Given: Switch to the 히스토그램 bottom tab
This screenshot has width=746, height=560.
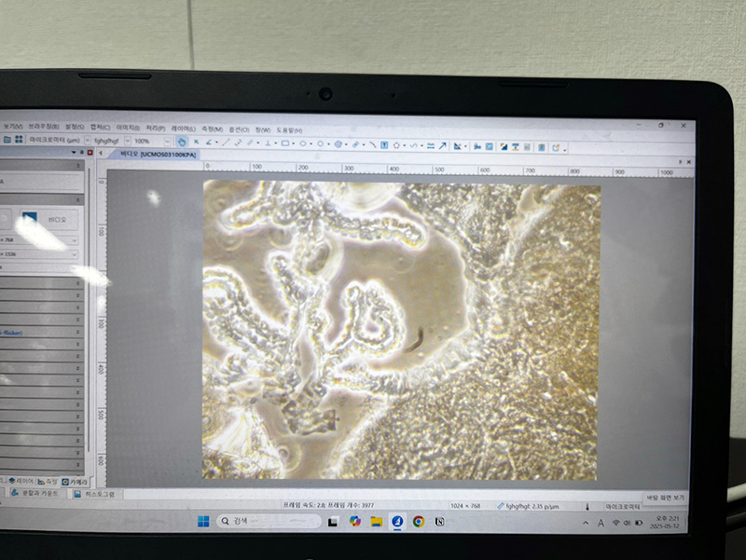Looking at the screenshot, I should click(x=91, y=494).
